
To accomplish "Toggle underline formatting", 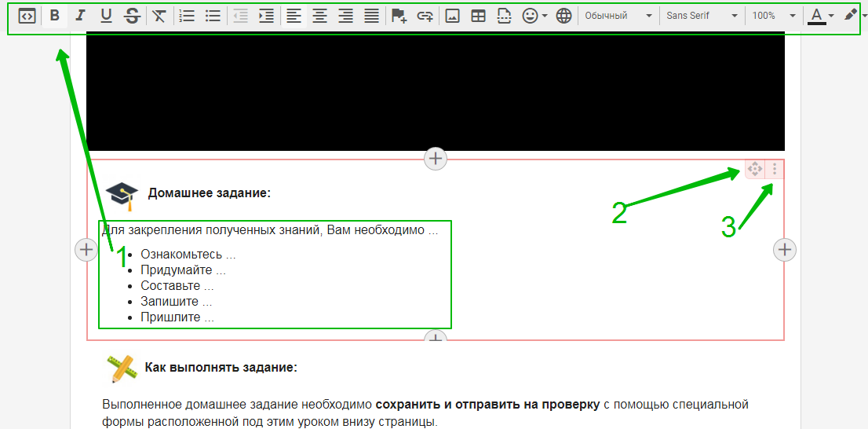I will click(x=106, y=16).
